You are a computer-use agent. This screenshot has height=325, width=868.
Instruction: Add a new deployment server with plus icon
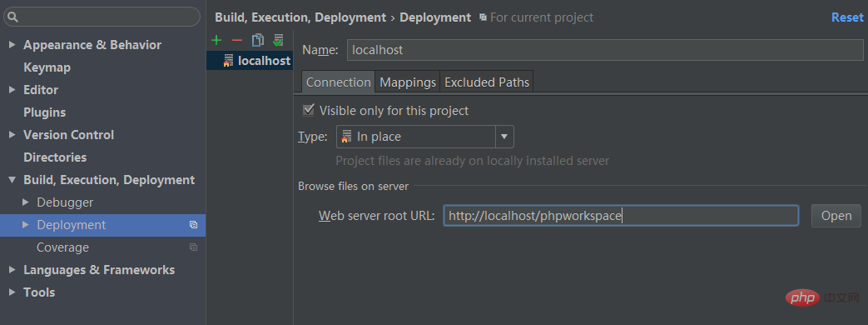click(216, 40)
